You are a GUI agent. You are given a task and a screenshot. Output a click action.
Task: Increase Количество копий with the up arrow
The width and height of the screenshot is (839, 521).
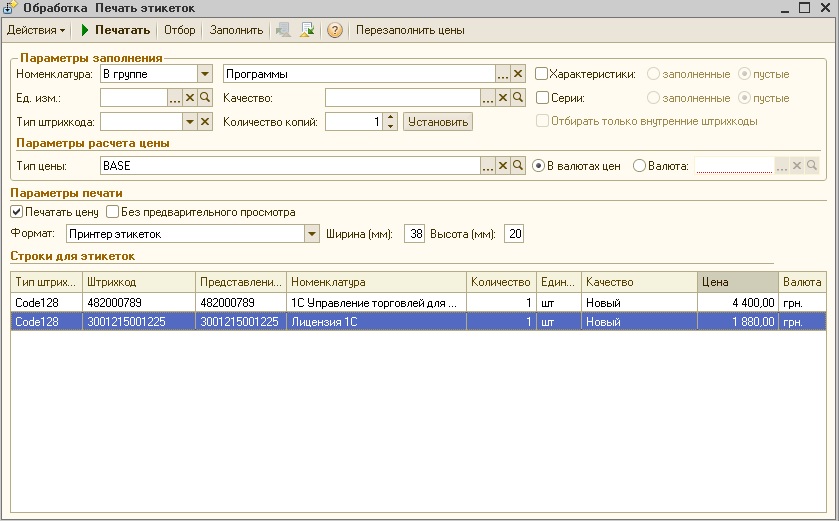pyautogui.click(x=391, y=117)
